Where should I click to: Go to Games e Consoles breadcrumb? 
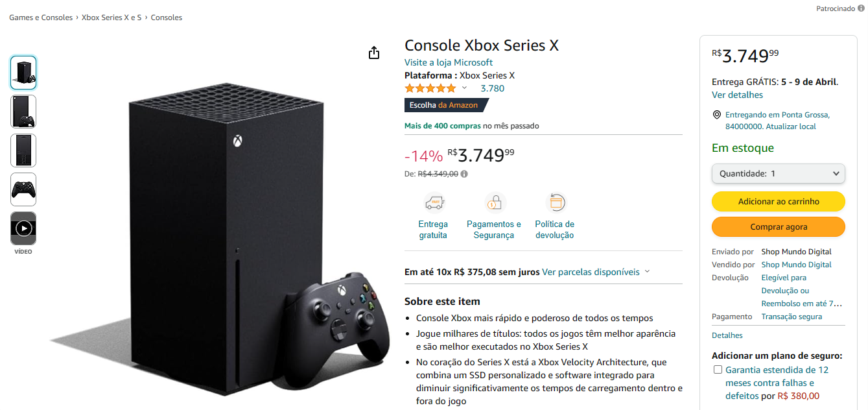(41, 18)
